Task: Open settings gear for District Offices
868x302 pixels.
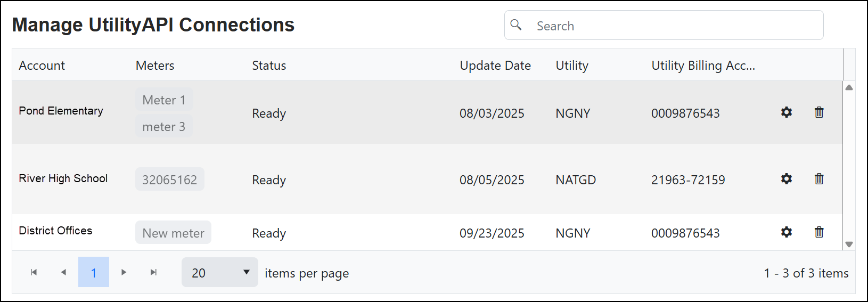Action: click(786, 232)
